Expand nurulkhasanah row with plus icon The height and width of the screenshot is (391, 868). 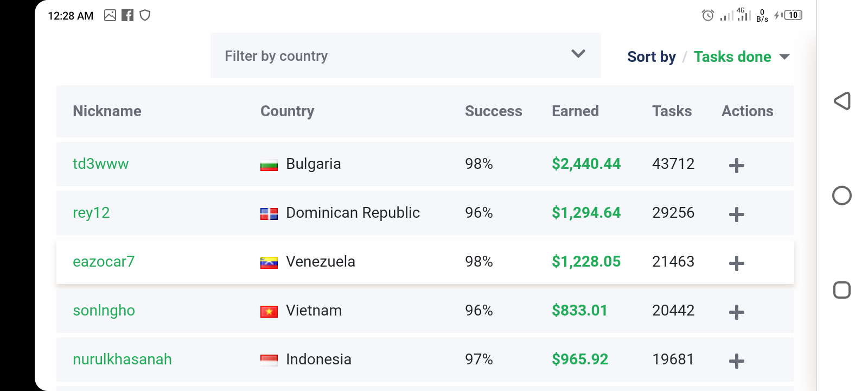point(736,361)
